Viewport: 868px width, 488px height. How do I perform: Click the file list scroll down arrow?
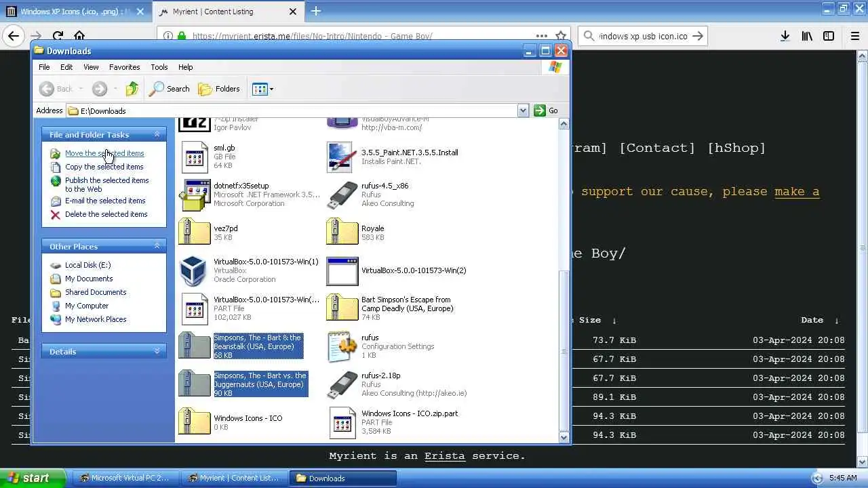[564, 438]
